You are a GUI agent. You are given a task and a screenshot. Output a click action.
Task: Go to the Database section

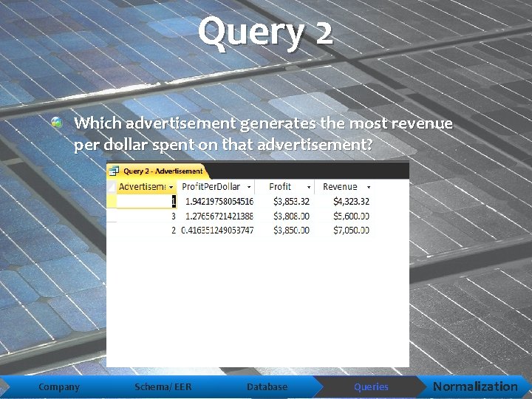[267, 386]
